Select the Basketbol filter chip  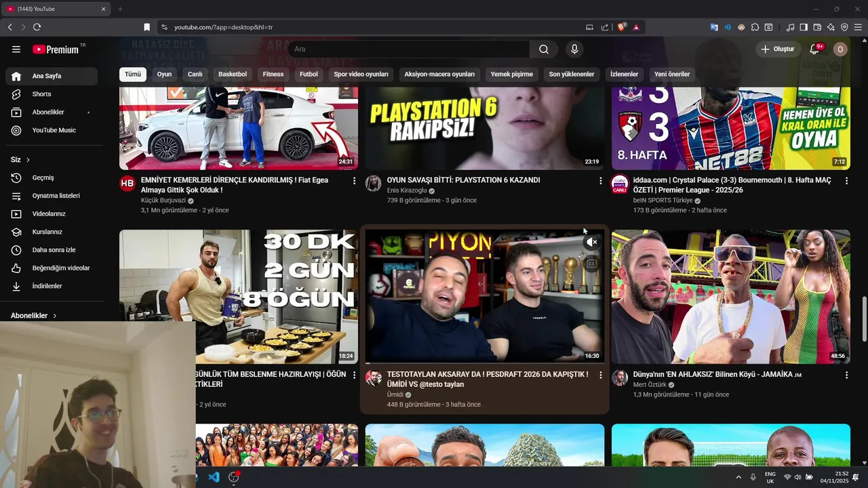click(233, 75)
